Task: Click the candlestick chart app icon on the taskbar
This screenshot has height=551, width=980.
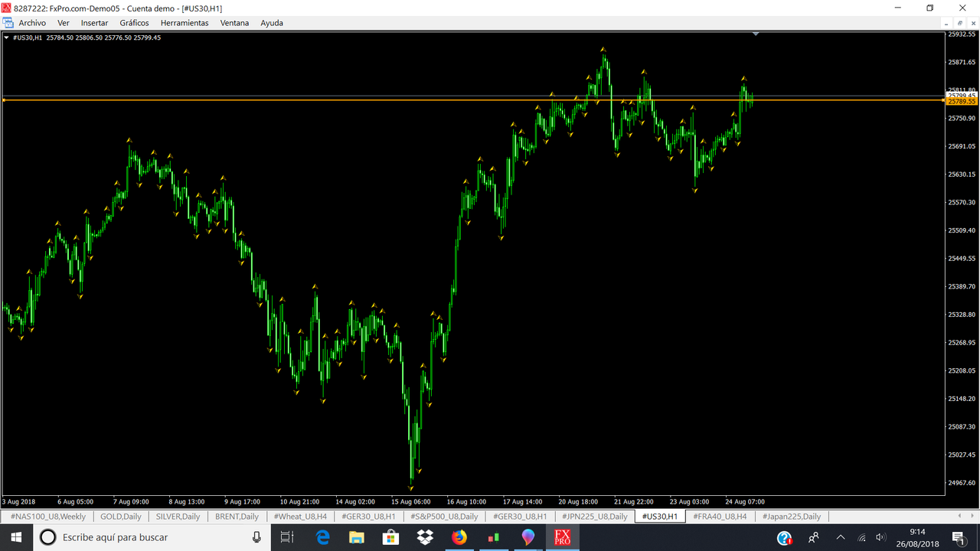Action: coord(492,536)
